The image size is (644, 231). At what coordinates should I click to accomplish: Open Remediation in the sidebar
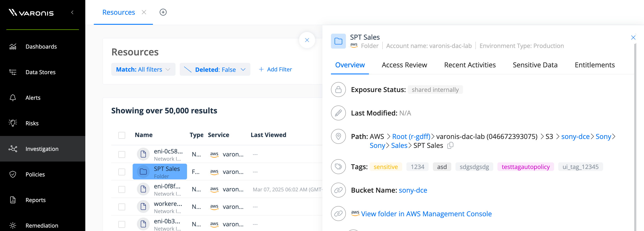click(42, 225)
